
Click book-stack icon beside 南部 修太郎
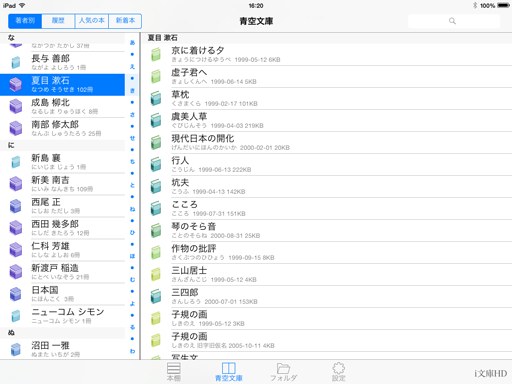coord(16,129)
